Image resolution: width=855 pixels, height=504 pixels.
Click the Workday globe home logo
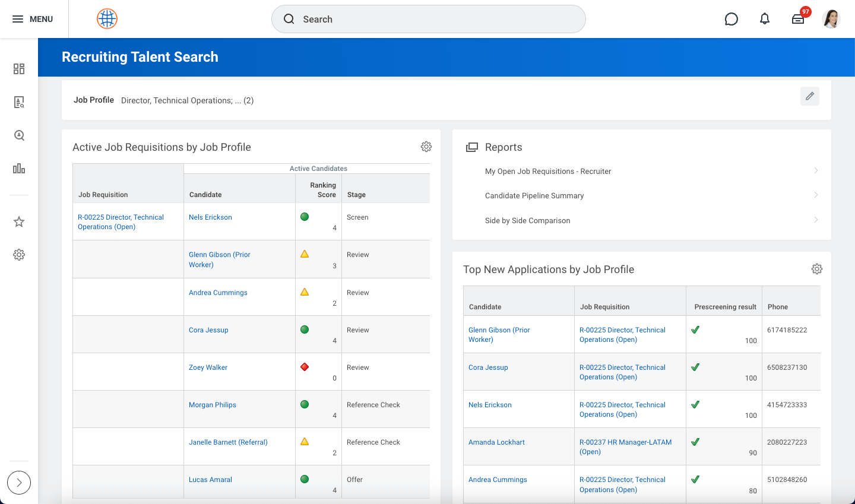(x=107, y=19)
